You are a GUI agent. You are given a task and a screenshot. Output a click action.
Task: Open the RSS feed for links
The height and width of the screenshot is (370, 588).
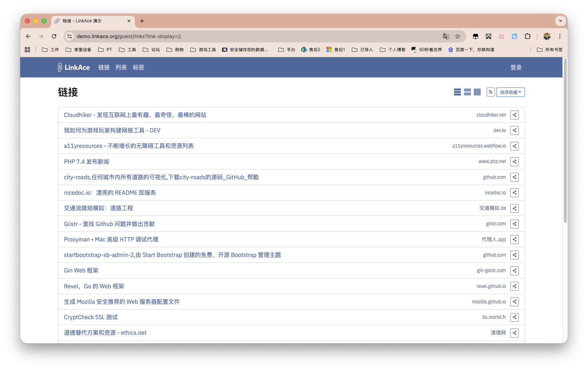[490, 92]
